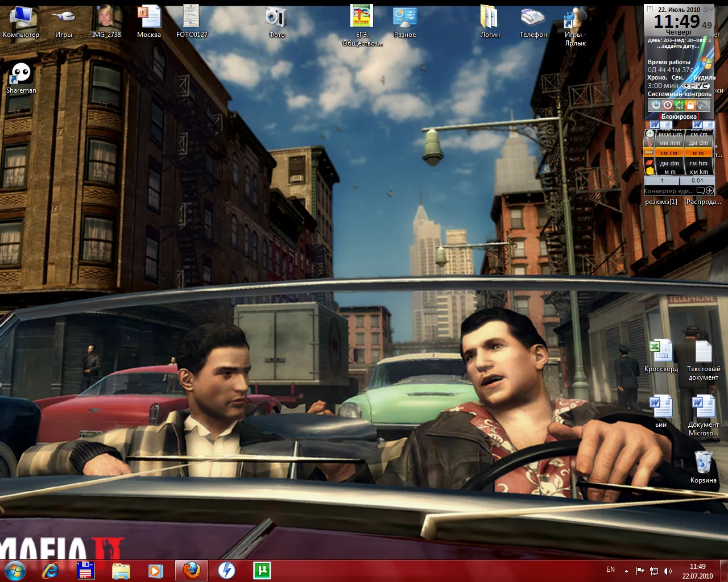The image size is (728, 582).
Task: Click the gadget help [?] button
Action: [650, 9]
